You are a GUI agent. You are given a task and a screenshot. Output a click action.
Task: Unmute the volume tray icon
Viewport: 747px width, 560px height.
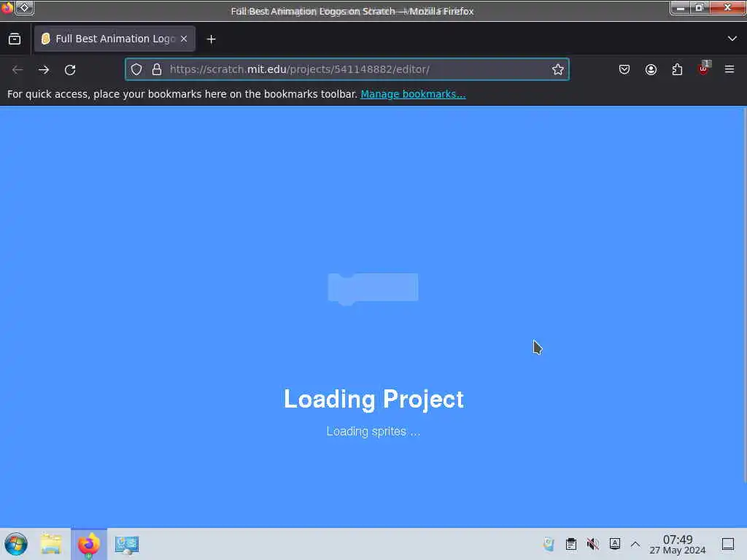pyautogui.click(x=592, y=544)
